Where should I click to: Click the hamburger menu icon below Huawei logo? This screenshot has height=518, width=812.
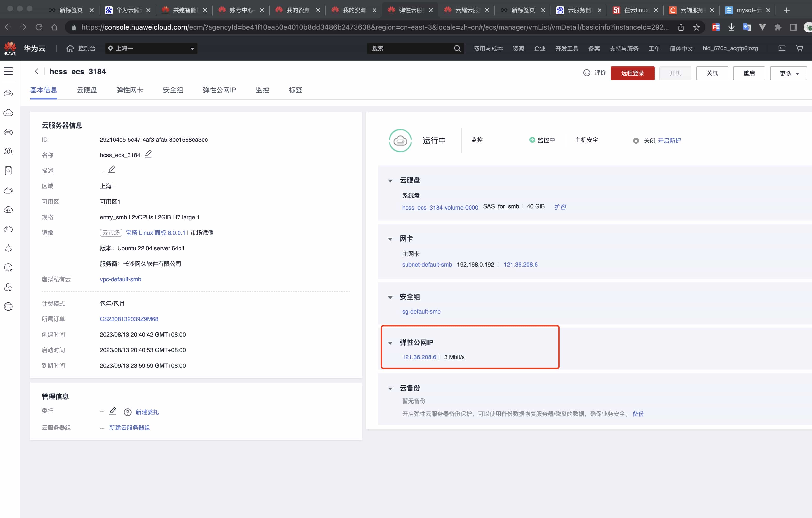[x=8, y=71]
